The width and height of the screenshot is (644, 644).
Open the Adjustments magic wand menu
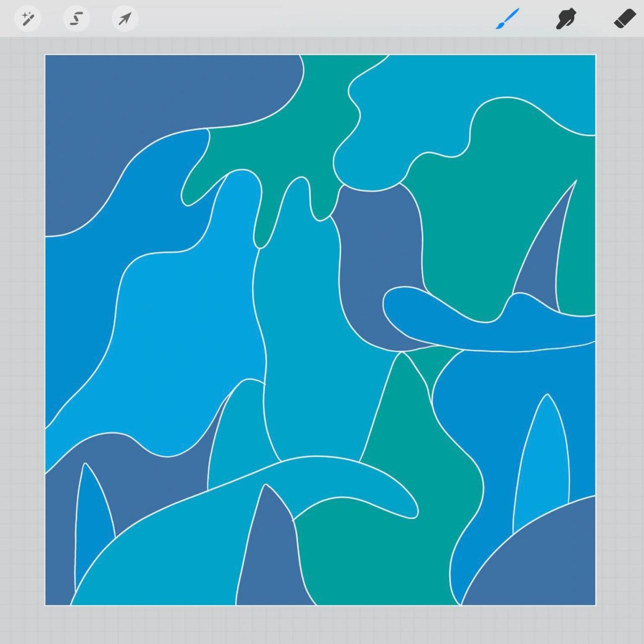point(28,19)
